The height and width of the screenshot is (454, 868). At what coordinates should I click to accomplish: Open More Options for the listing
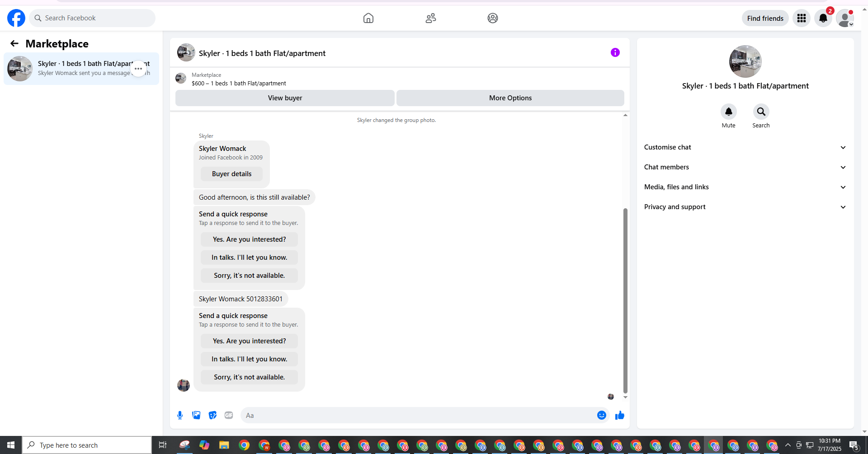point(510,98)
